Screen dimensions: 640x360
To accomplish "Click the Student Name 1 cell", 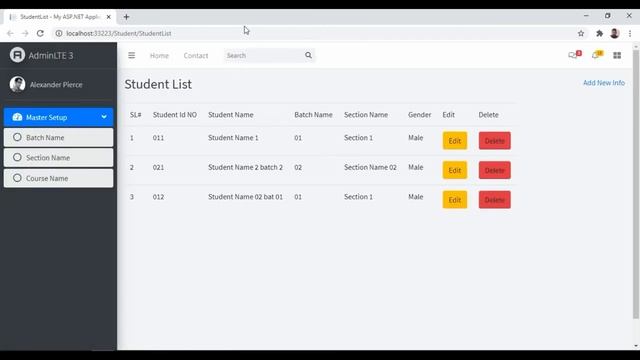I will pyautogui.click(x=233, y=138).
